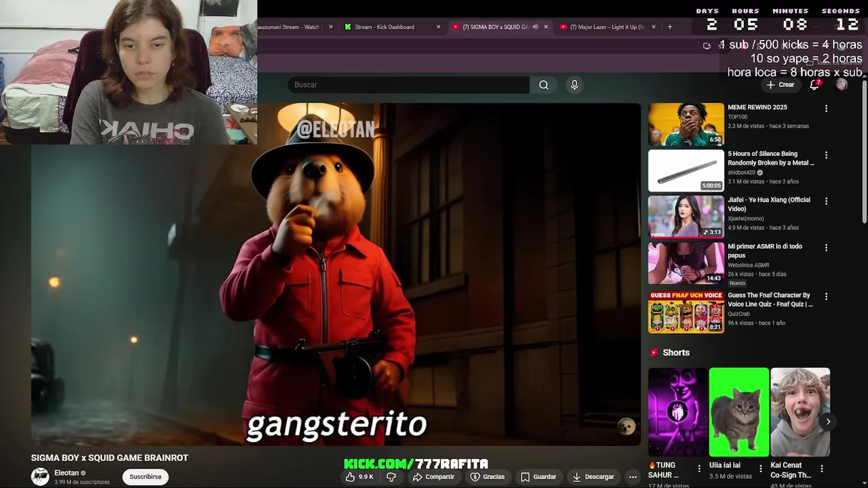
Task: Switch to Major Lazer Light it Up tab
Action: tap(609, 27)
